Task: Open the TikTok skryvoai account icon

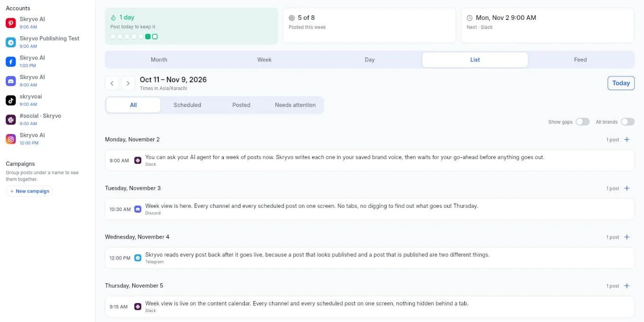Action: pos(11,100)
